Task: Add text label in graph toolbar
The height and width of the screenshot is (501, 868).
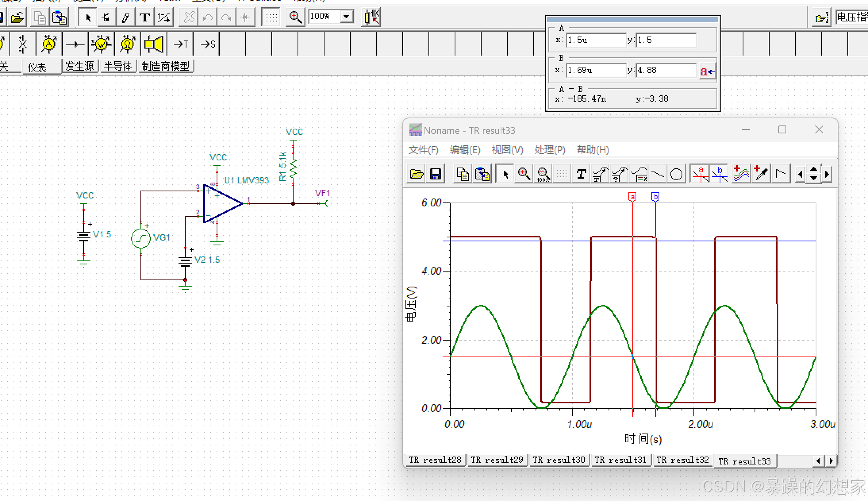Action: point(581,174)
